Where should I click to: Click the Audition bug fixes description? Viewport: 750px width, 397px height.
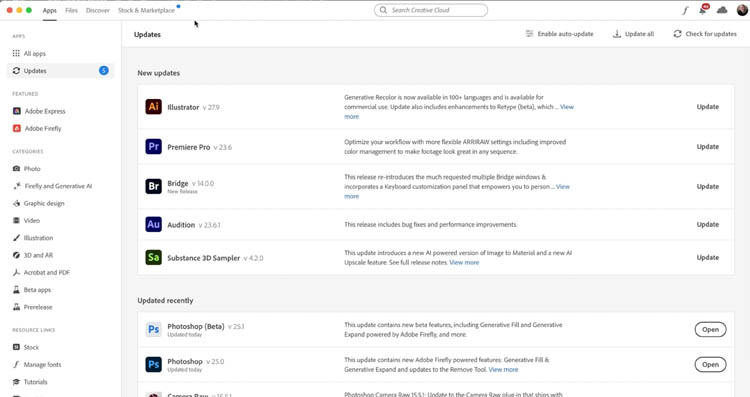coord(430,224)
